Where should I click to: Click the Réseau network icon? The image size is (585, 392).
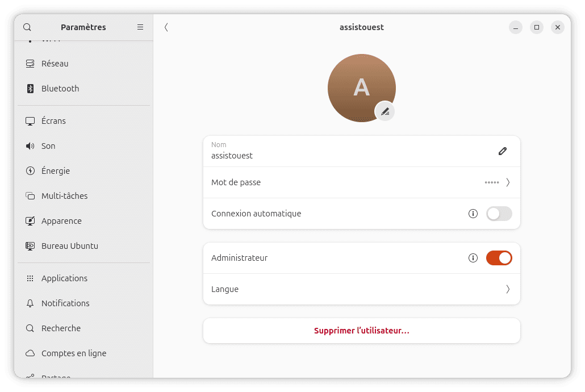point(30,64)
